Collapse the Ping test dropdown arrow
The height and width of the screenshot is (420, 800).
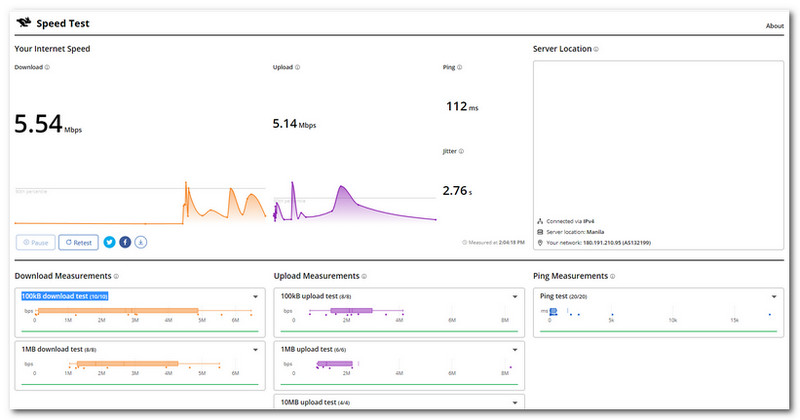[x=774, y=297]
